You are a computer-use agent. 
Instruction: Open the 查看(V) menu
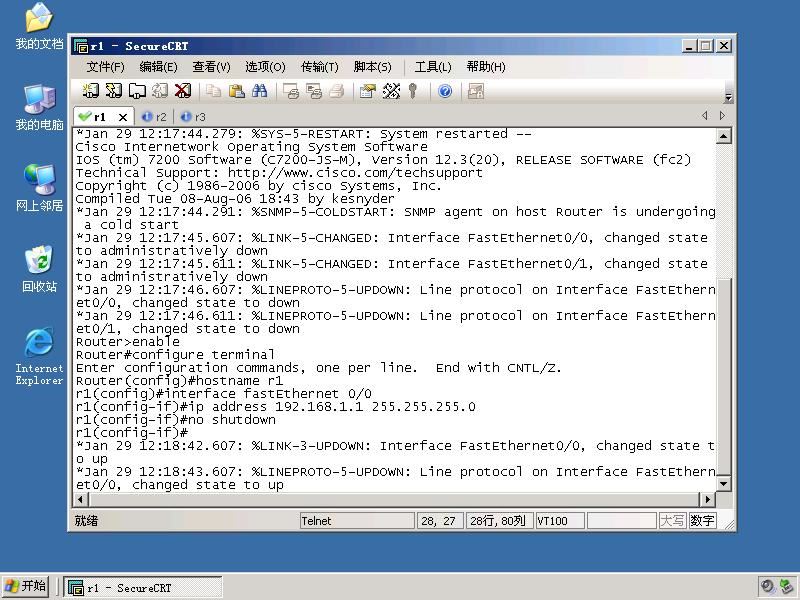point(211,67)
